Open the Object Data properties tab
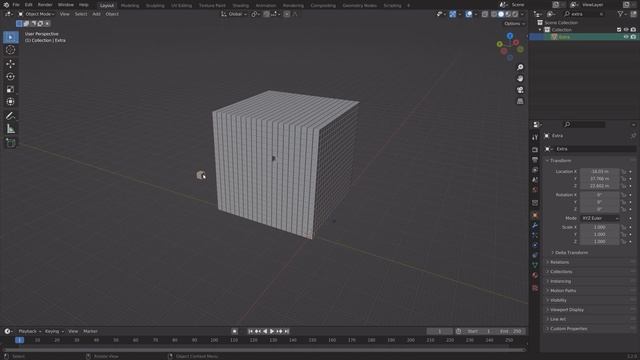 535,265
